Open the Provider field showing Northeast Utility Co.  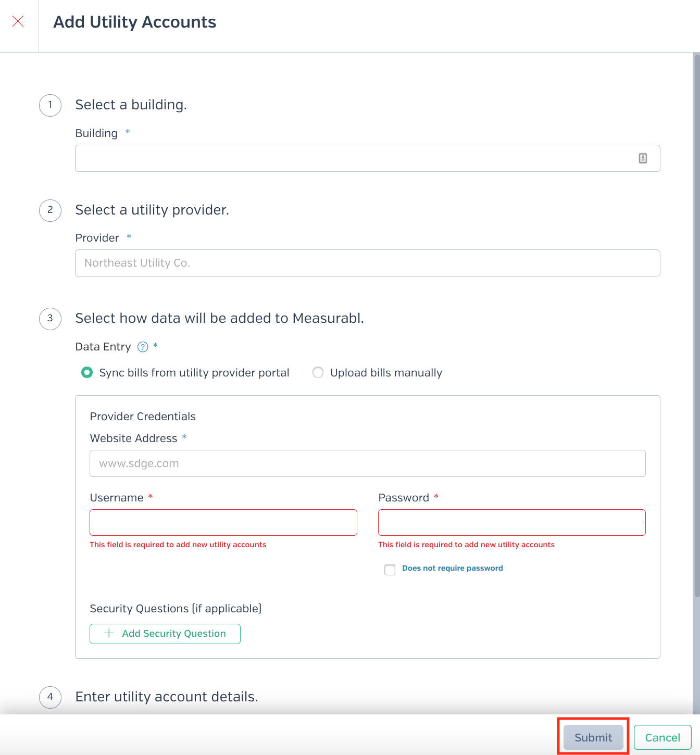pos(367,263)
